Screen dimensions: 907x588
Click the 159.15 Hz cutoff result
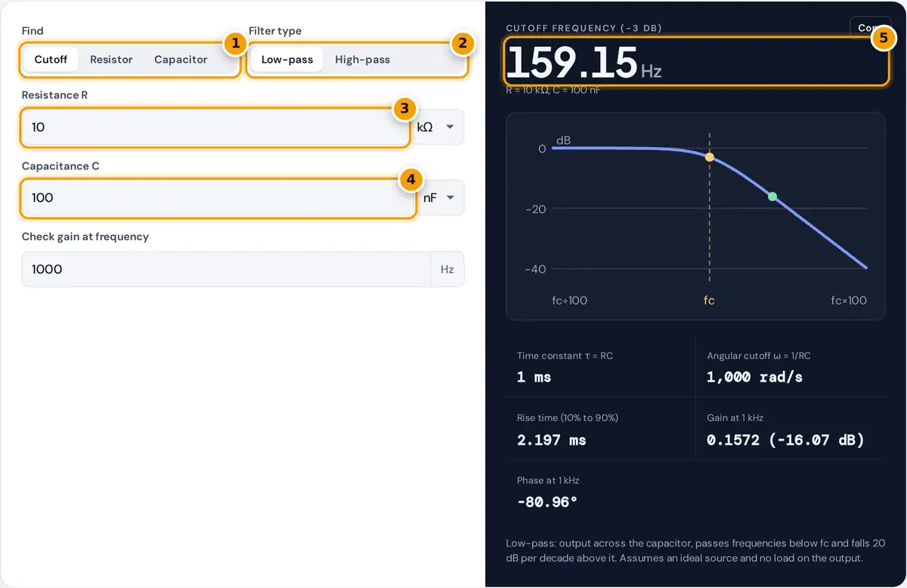[584, 62]
